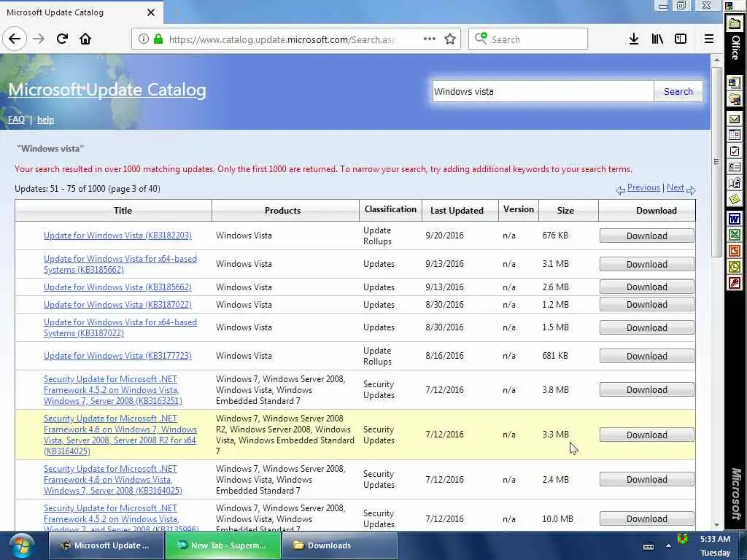747x560 pixels.
Task: Sort by the Products column header
Action: 282,211
